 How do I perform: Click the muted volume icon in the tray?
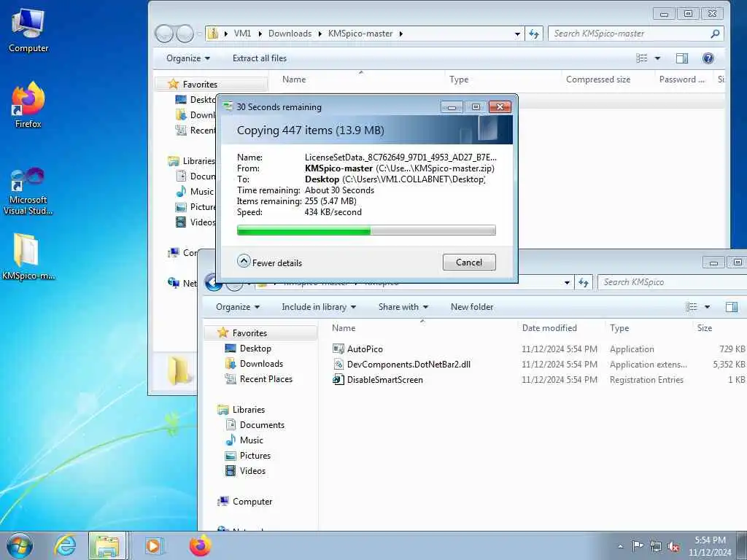point(673,546)
